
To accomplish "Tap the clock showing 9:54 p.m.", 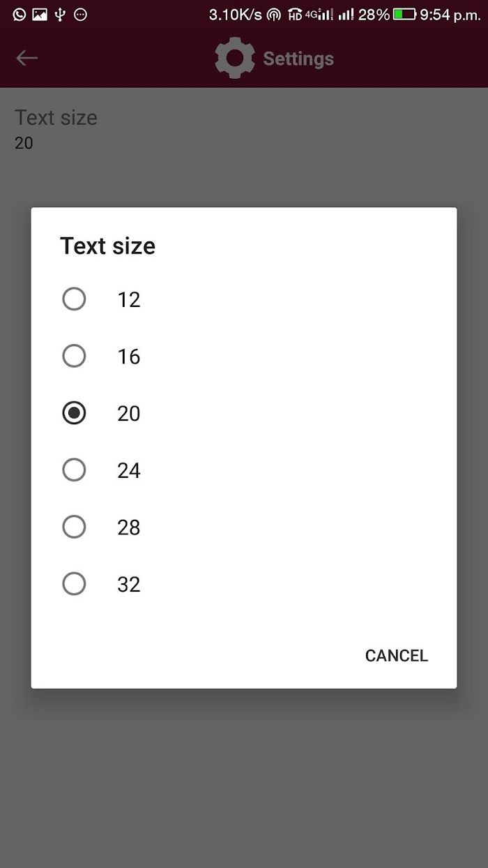I will [450, 15].
